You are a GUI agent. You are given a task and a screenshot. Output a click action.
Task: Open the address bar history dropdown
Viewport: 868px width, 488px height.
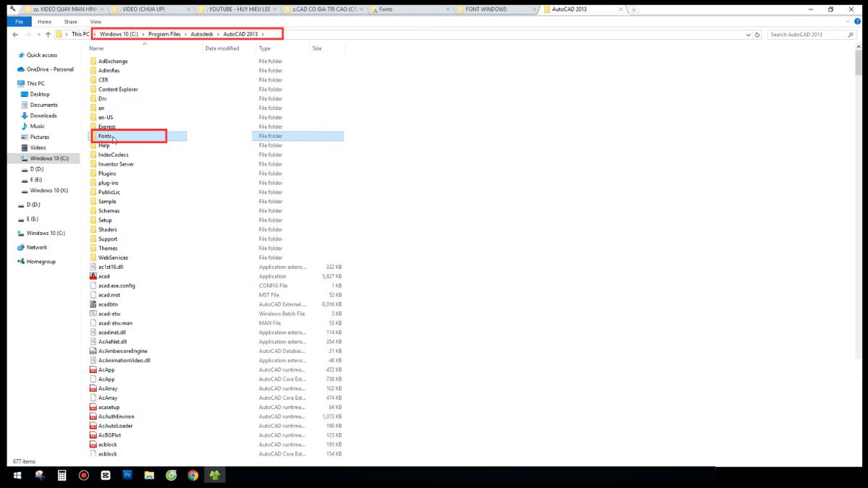[749, 34]
